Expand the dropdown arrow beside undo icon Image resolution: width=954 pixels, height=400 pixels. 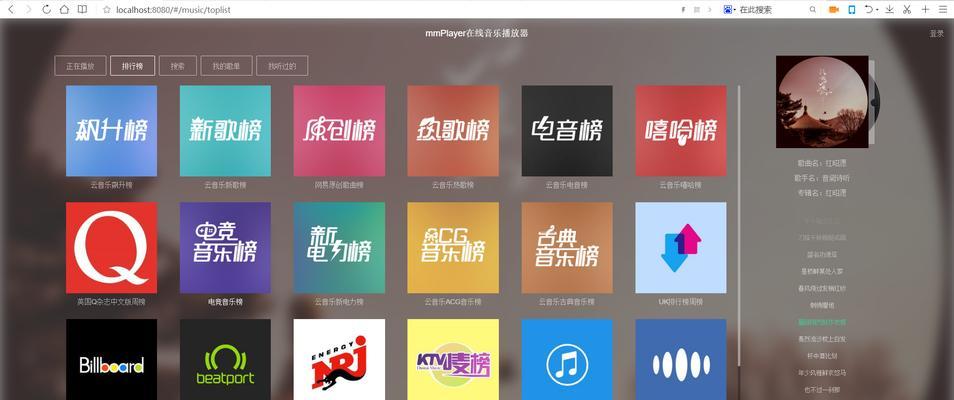click(877, 10)
